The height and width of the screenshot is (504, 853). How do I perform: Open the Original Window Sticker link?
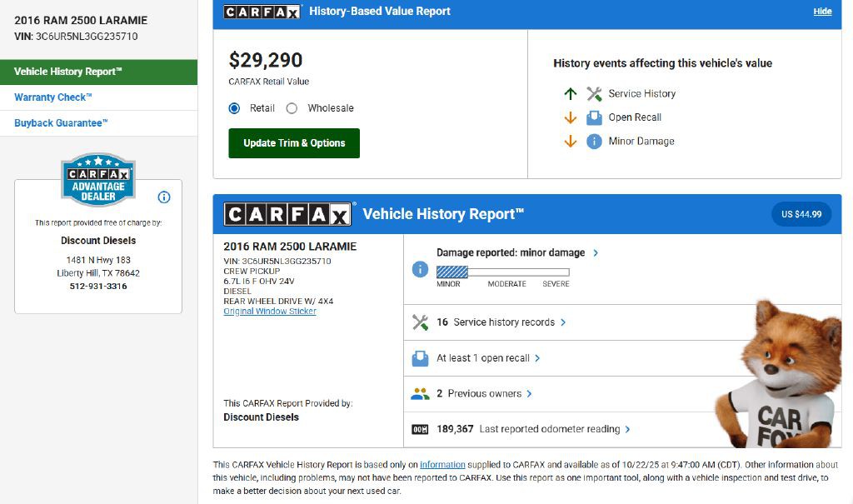(270, 312)
